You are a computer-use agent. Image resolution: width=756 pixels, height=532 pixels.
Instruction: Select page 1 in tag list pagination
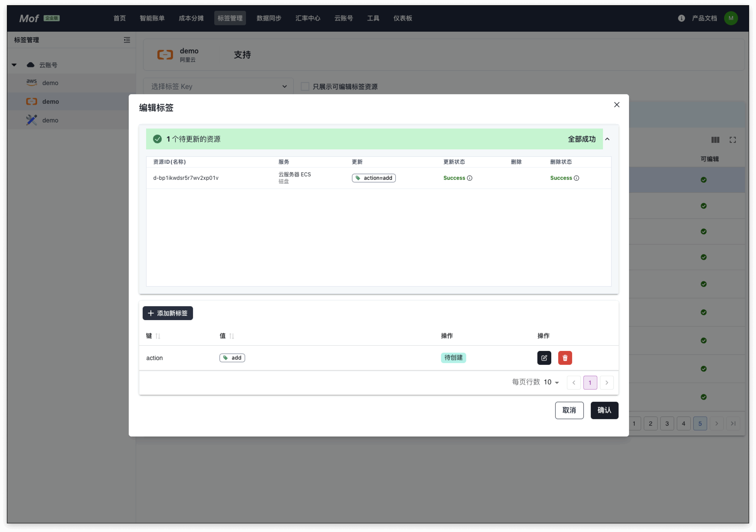tap(590, 382)
